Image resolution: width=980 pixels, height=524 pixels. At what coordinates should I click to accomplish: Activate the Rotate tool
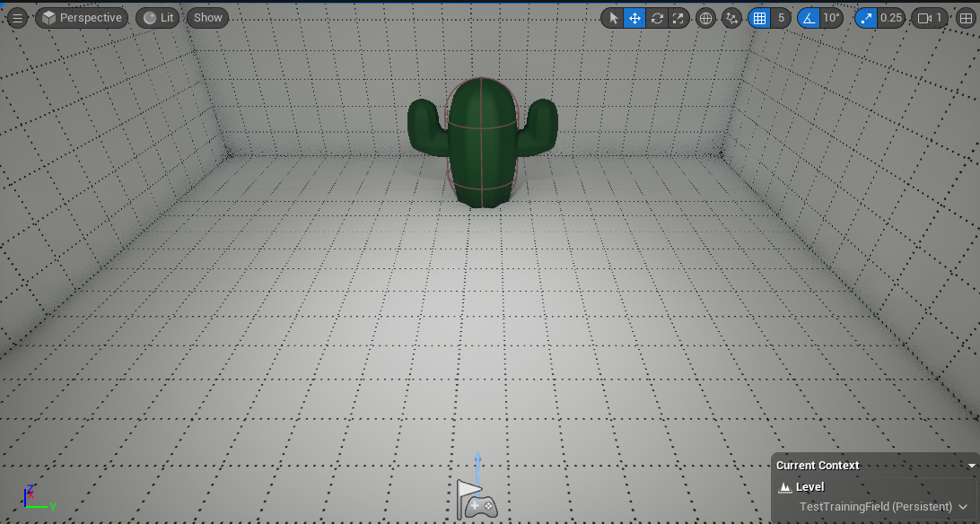tap(657, 18)
